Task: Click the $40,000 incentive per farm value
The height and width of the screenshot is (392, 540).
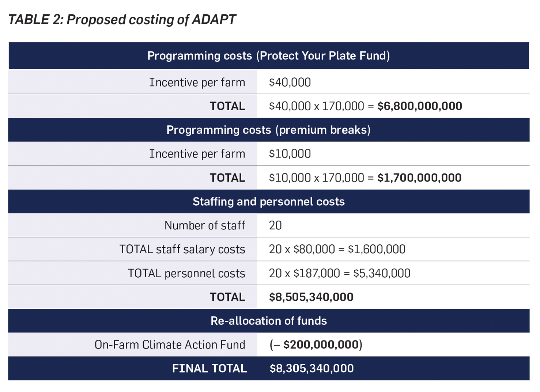Action: [290, 82]
